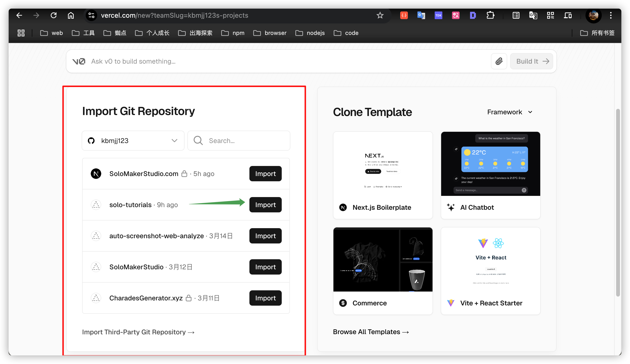Focus the Ask v0 prompt field
Image resolution: width=630 pixels, height=364 pixels.
(x=287, y=61)
